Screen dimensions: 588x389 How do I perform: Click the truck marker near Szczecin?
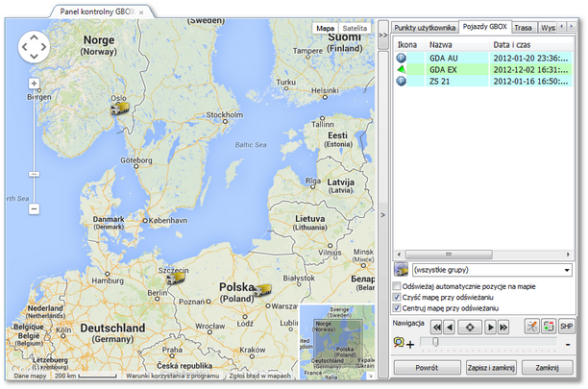click(176, 278)
